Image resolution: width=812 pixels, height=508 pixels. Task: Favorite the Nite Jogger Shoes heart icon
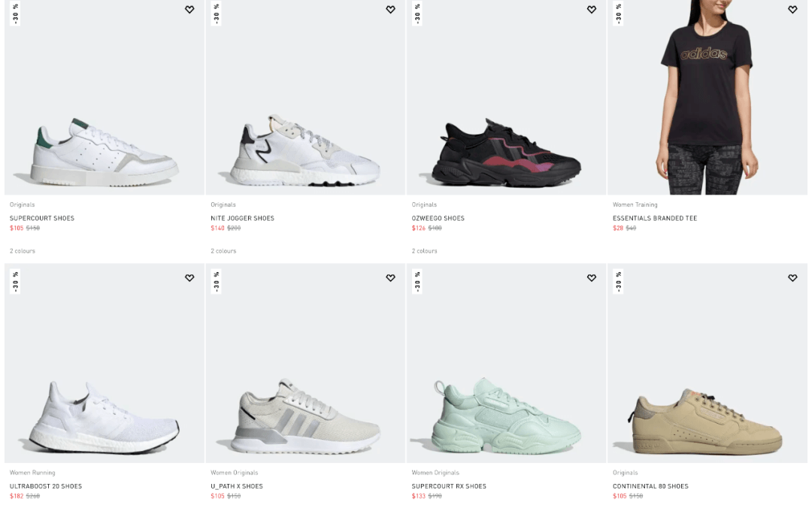pos(390,9)
